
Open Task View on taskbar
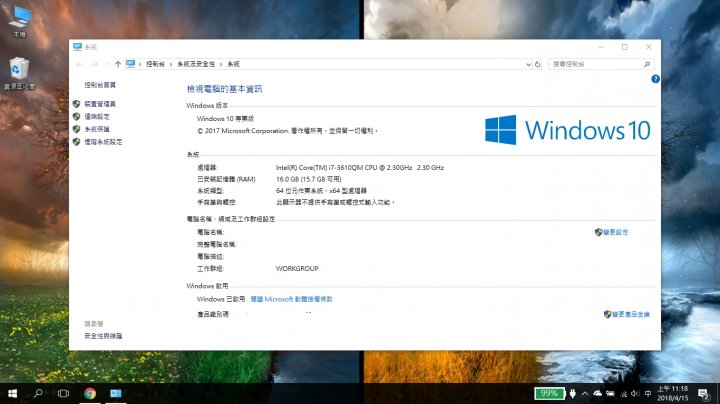tap(63, 393)
